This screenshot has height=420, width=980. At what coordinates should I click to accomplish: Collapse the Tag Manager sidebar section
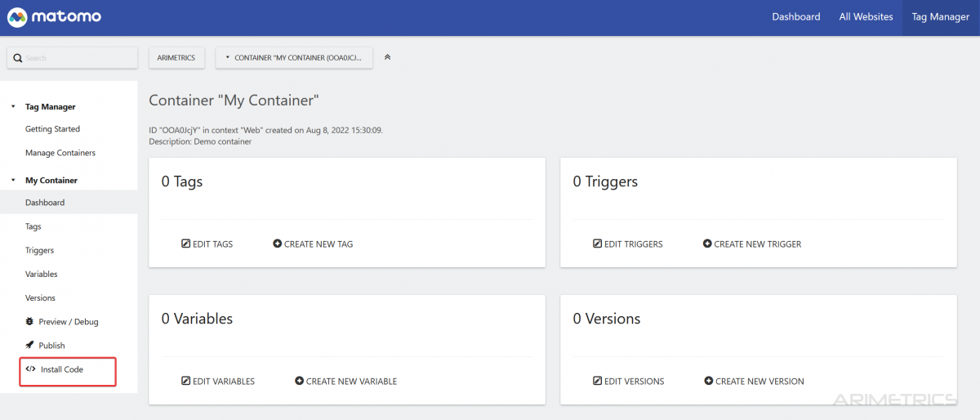[13, 107]
